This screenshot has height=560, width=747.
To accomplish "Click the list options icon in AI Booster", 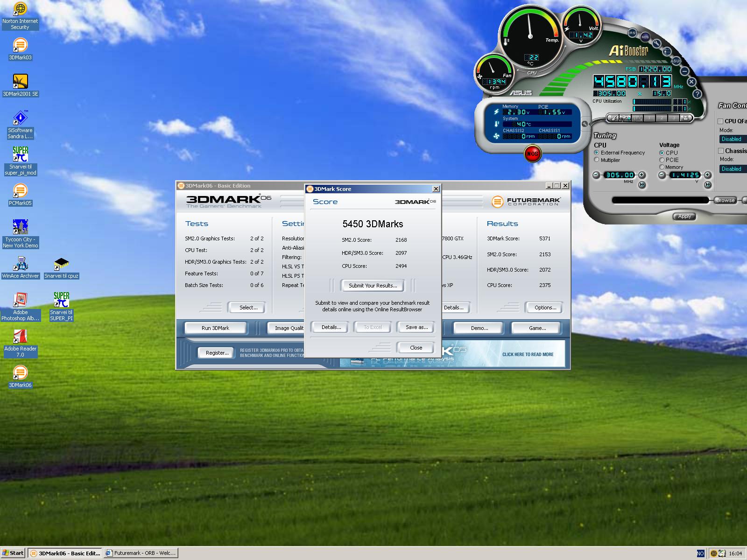I will tap(667, 51).
